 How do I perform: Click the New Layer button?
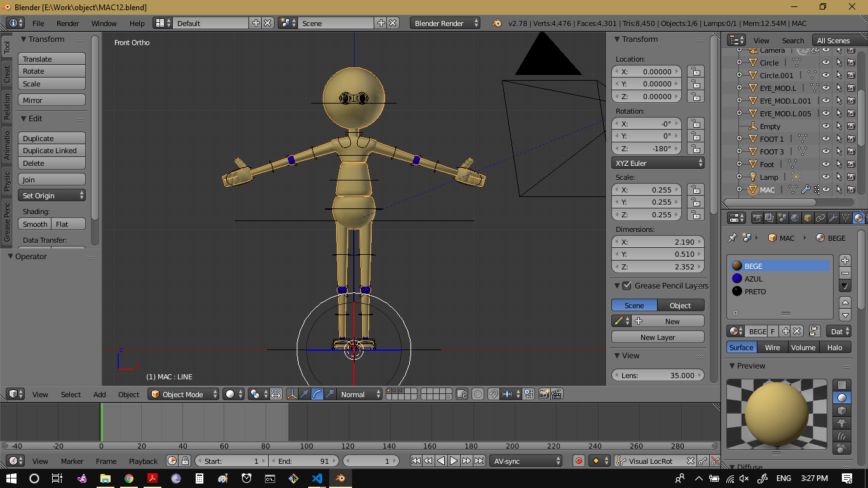(x=658, y=337)
